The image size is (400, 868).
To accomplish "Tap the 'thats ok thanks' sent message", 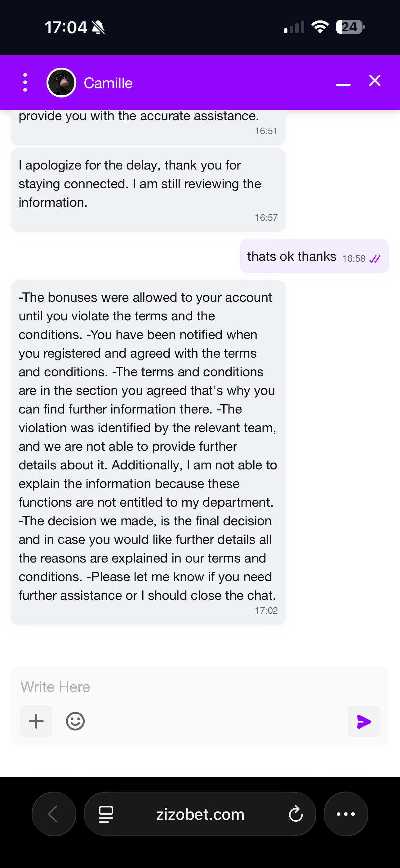I will (x=314, y=256).
